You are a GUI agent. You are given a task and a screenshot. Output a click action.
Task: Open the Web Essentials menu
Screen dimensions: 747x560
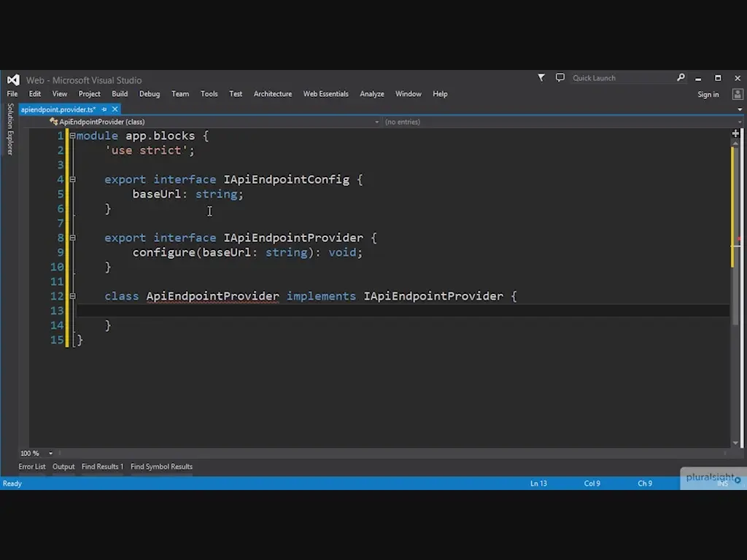coord(325,94)
